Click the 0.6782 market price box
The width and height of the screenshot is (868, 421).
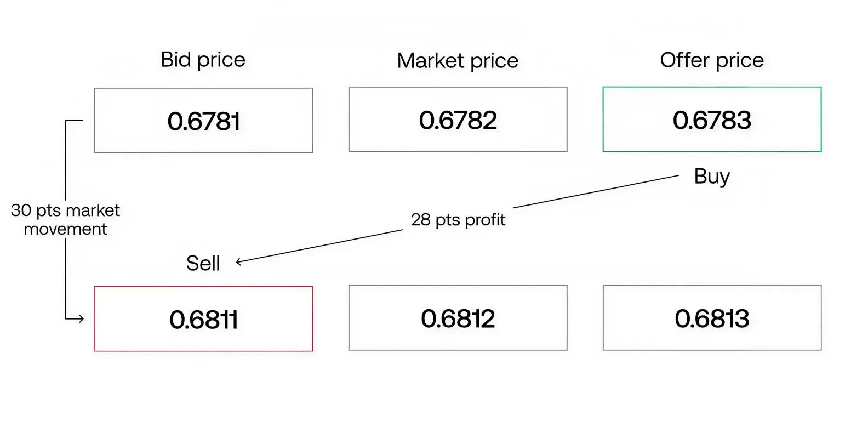click(x=458, y=119)
